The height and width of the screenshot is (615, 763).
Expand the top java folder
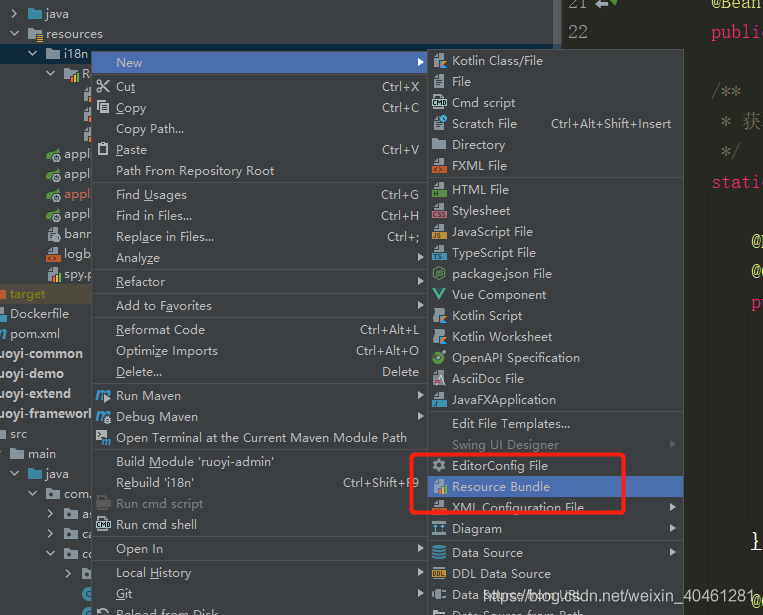pyautogui.click(x=14, y=13)
